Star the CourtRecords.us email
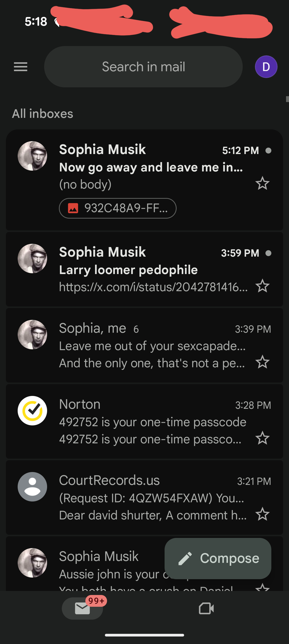Image resolution: width=289 pixels, height=644 pixels. (262, 514)
